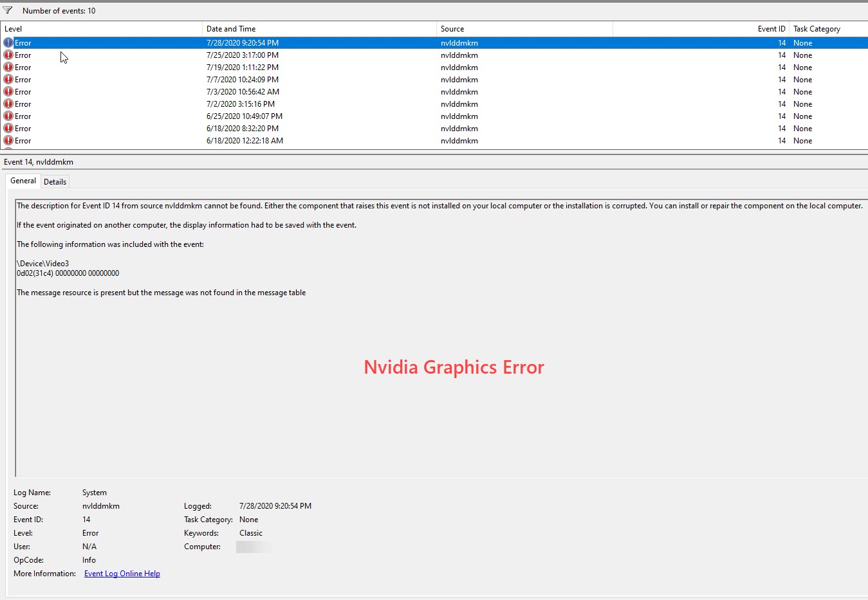868x600 pixels.
Task: Select "0d02(31c4) 00000000 00000000" text
Action: tap(68, 273)
